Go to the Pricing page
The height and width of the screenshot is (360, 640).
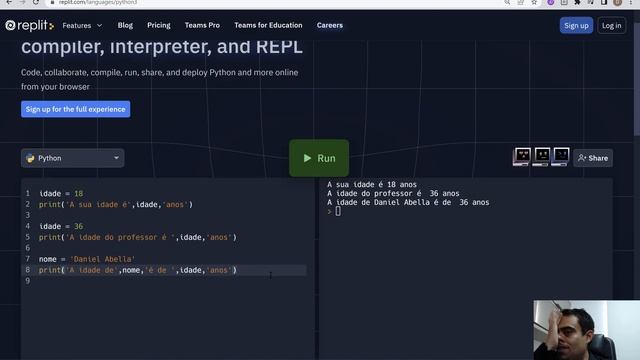tap(159, 25)
